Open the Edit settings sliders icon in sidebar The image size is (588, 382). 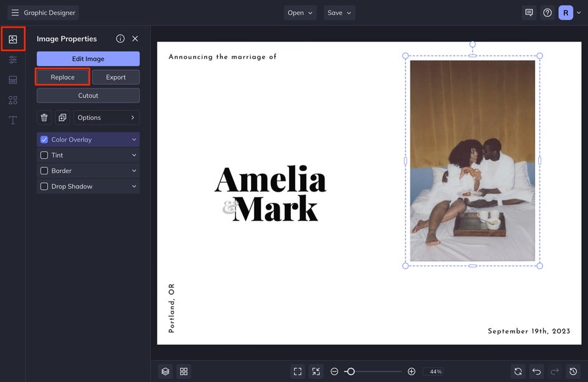[x=12, y=60]
